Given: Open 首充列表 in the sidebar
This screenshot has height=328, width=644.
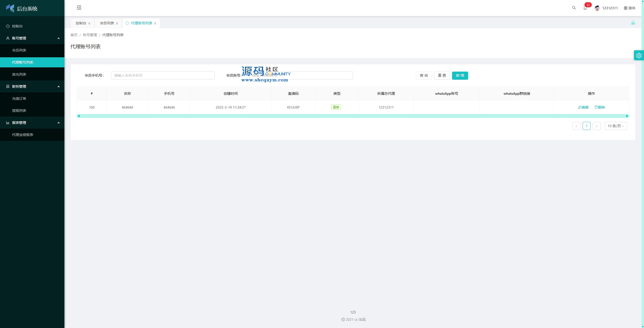Looking at the screenshot, I should pyautogui.click(x=19, y=74).
